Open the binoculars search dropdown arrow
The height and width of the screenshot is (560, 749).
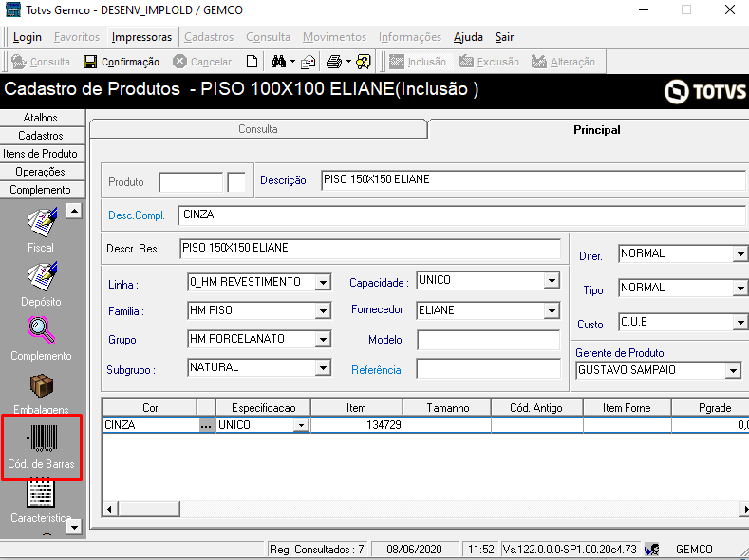[x=292, y=62]
